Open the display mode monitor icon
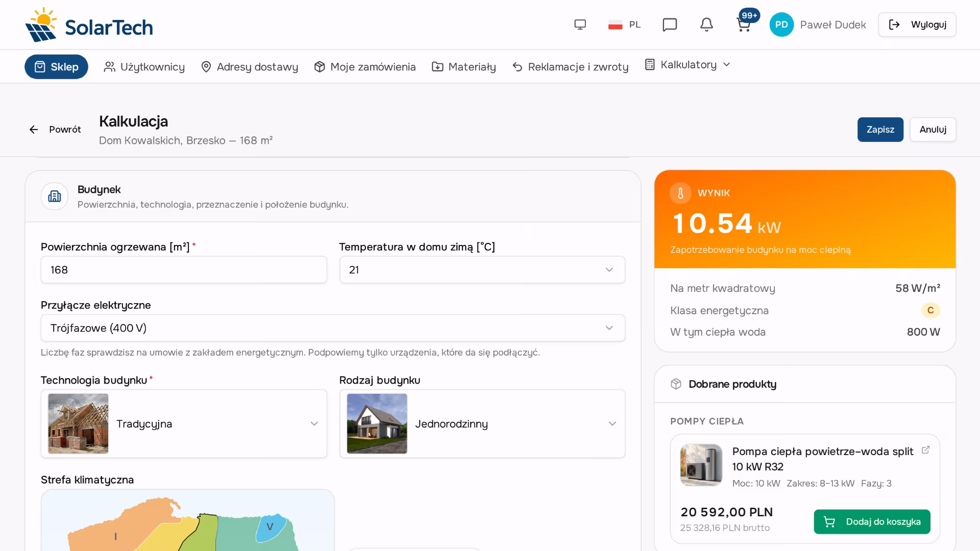 pyautogui.click(x=580, y=24)
